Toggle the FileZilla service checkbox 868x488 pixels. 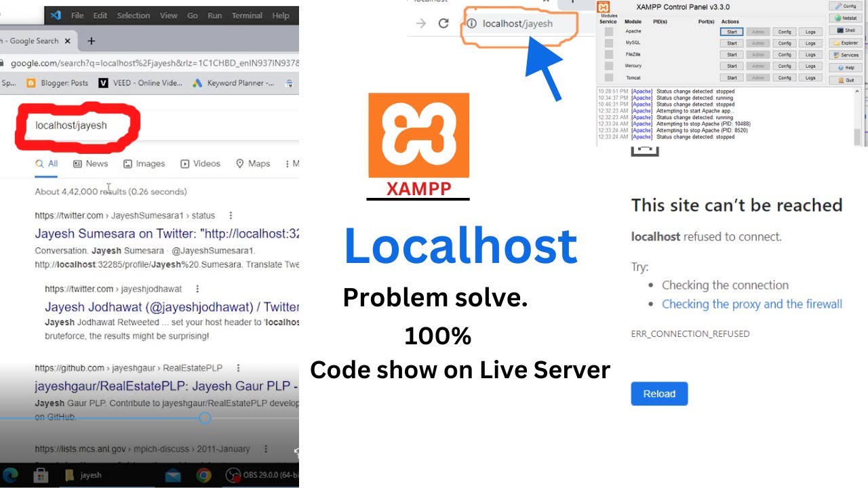pos(609,55)
